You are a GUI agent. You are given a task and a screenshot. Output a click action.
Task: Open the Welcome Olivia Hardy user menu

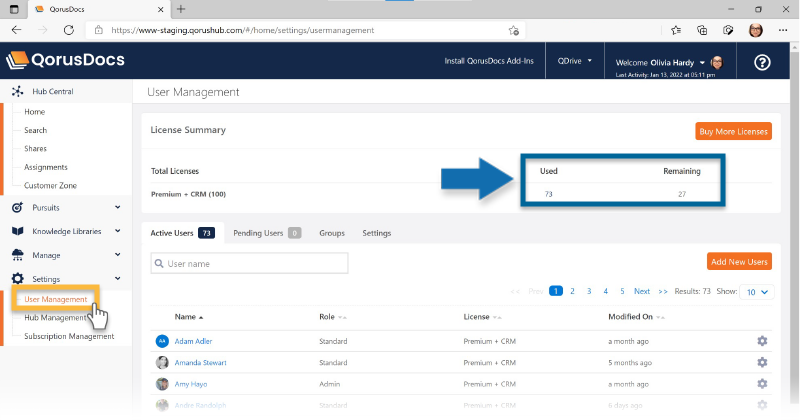[x=660, y=63]
